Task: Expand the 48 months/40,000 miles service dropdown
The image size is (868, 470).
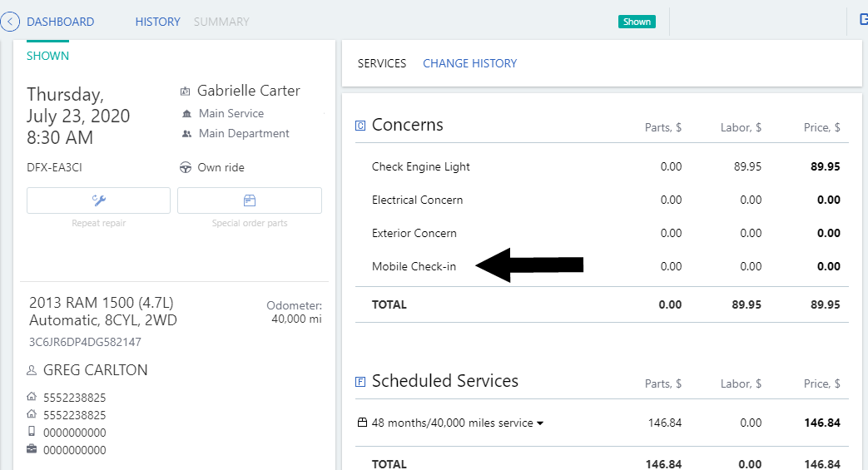Action: pyautogui.click(x=540, y=423)
